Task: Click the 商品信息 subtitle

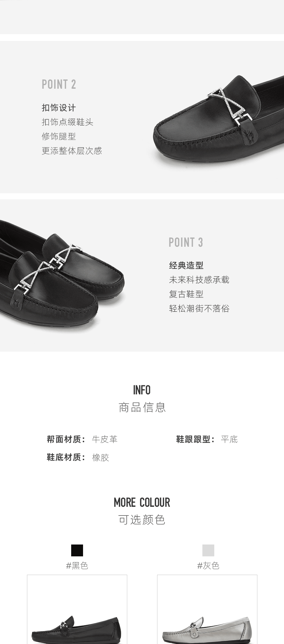Action: 142,407
